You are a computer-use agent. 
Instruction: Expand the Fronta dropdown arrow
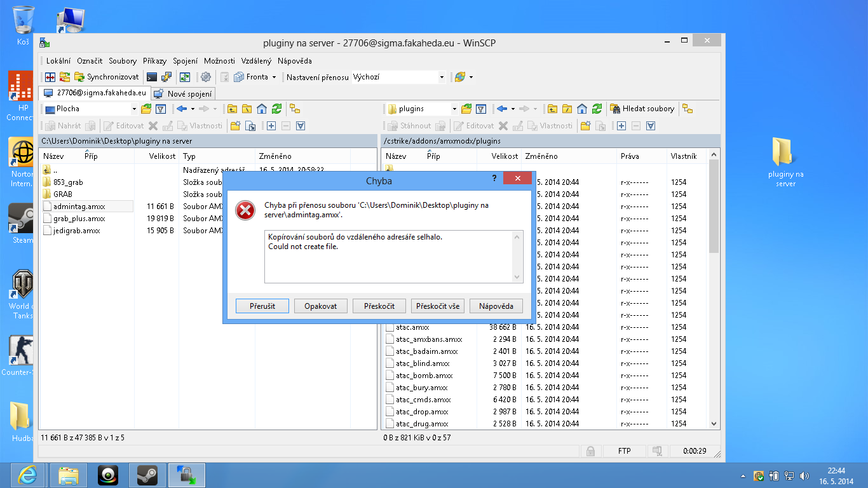click(x=274, y=77)
